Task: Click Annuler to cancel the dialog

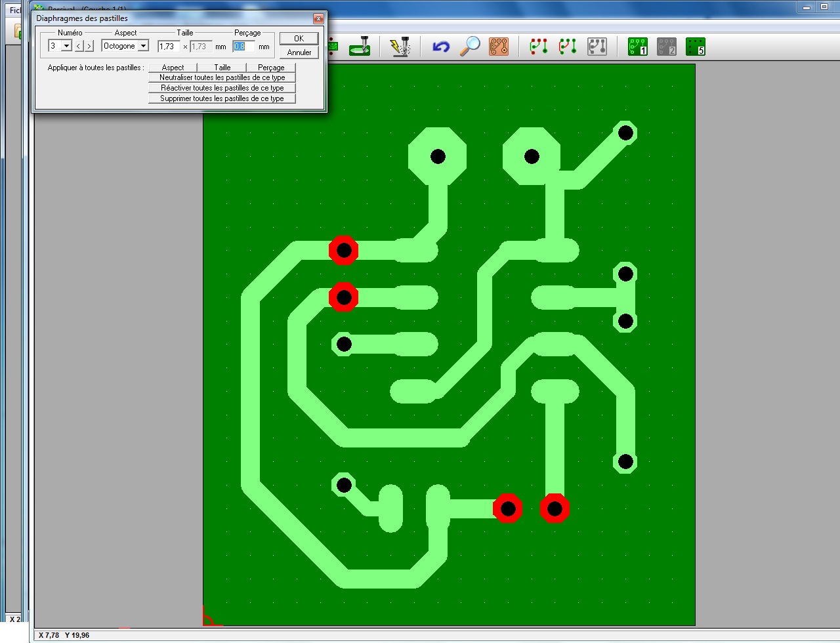Action: (299, 52)
